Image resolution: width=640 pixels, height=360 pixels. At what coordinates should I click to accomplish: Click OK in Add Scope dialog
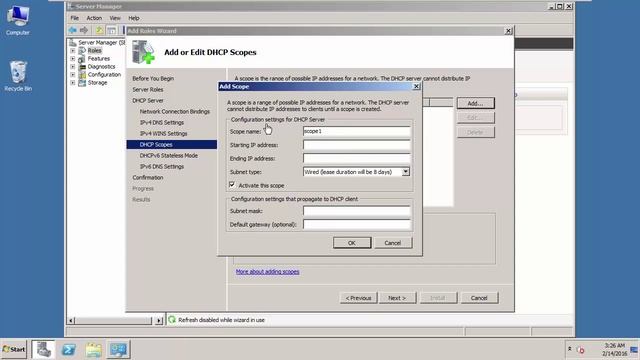tap(352, 243)
